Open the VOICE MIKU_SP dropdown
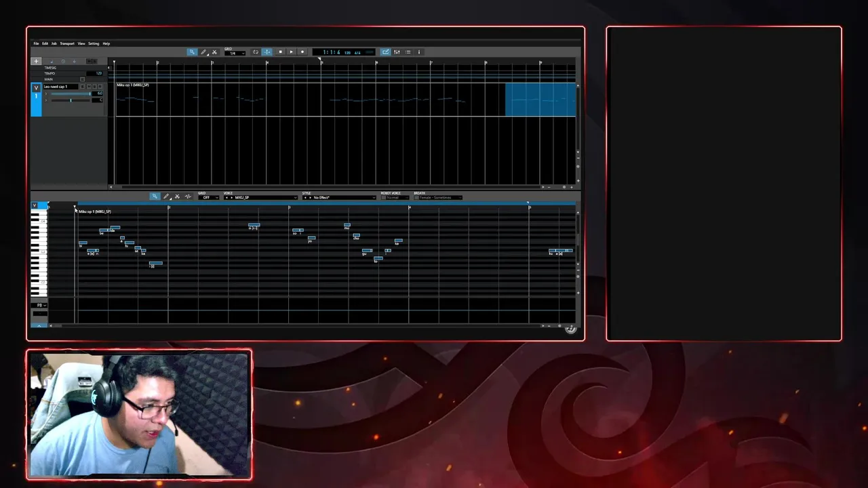868x488 pixels. [x=261, y=197]
